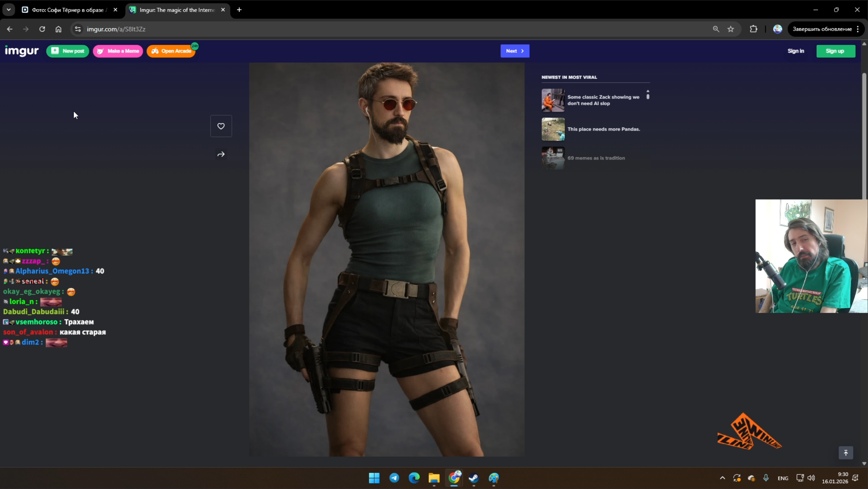This screenshot has width=868, height=489.
Task: Click the scroll-to-top arrow button
Action: [846, 453]
